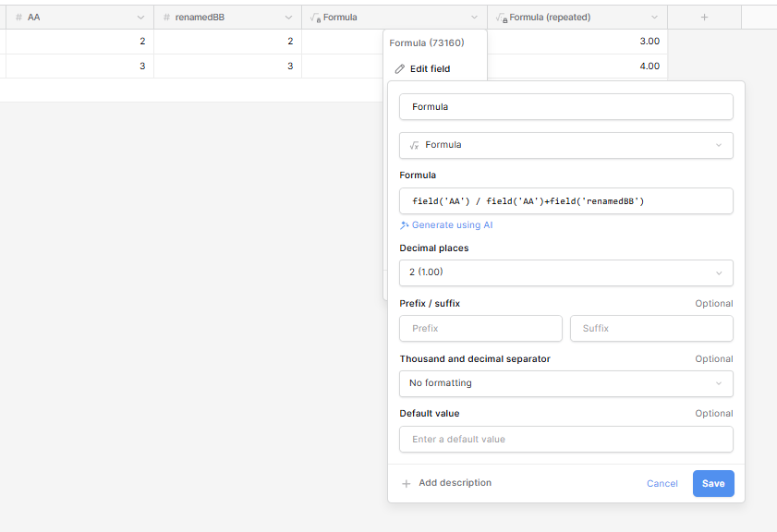Click the pencil icon beside Edit field
The height and width of the screenshot is (532, 777).
point(400,69)
